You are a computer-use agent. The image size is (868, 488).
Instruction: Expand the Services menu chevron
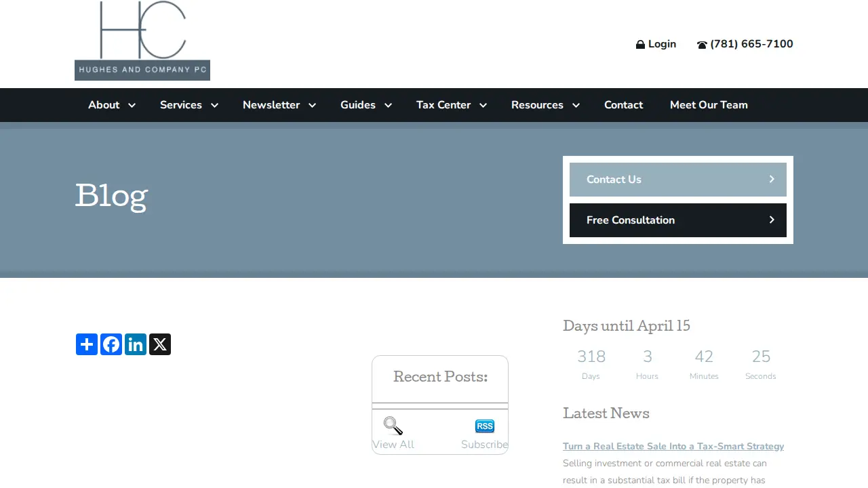point(214,106)
